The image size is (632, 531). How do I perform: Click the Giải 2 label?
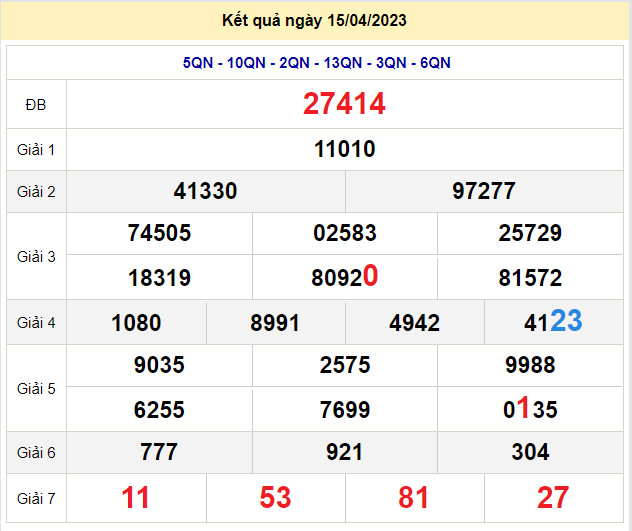36,192
